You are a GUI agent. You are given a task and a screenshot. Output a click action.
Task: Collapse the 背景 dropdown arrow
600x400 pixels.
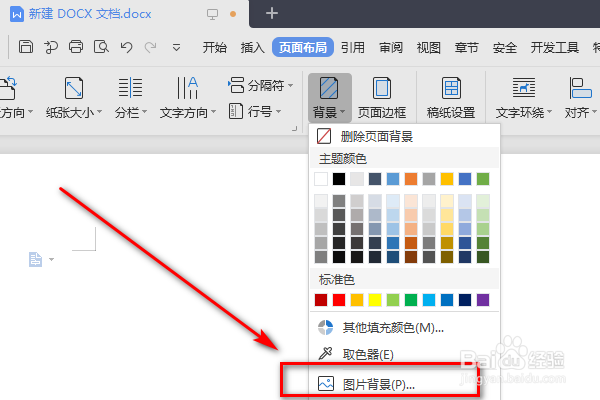[342, 112]
